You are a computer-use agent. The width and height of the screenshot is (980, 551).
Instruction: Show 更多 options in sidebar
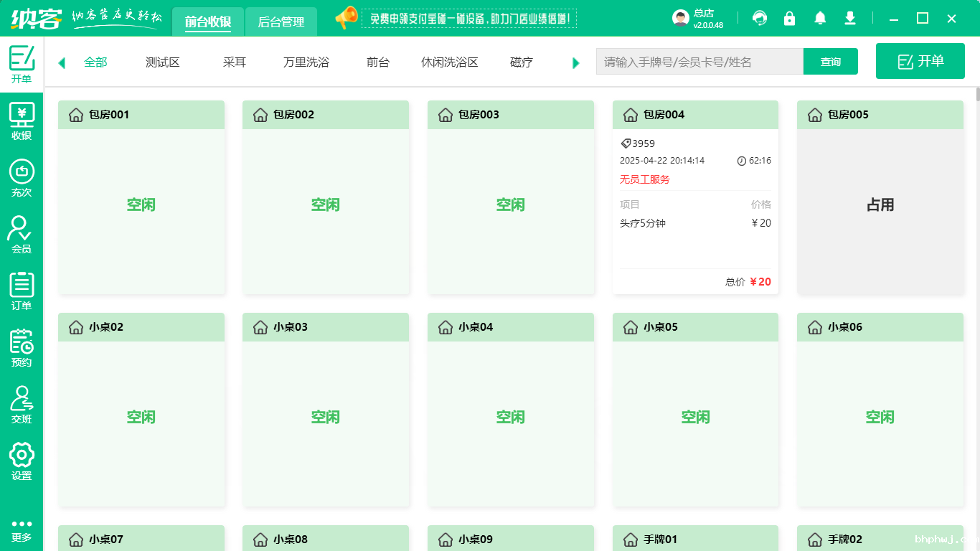22,531
